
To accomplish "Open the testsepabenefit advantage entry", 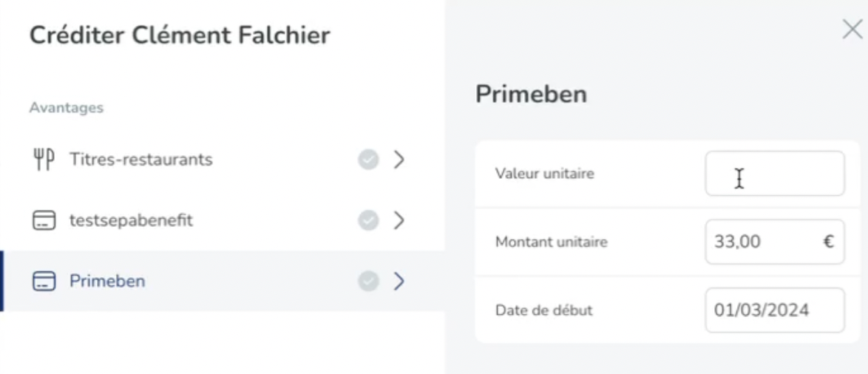I will (x=131, y=220).
